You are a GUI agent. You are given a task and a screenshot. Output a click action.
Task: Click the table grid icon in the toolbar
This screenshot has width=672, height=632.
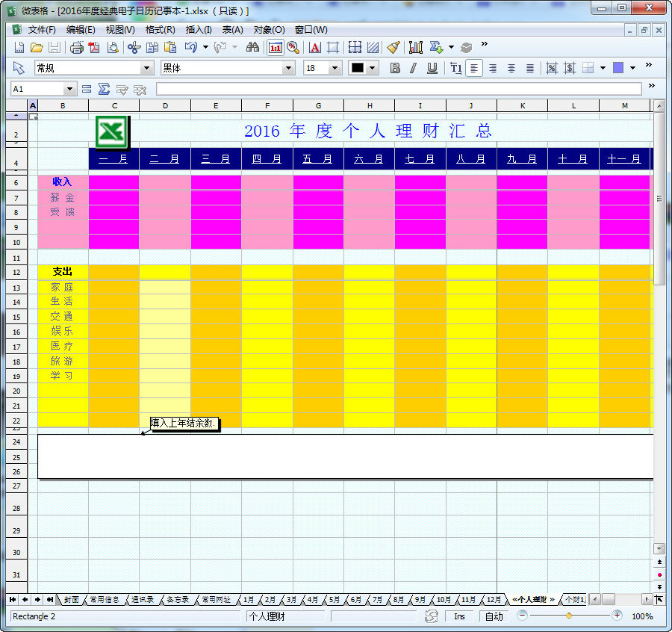(x=355, y=47)
